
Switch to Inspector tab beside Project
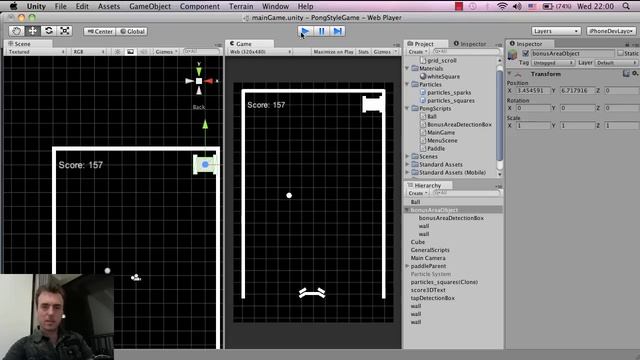[470, 44]
